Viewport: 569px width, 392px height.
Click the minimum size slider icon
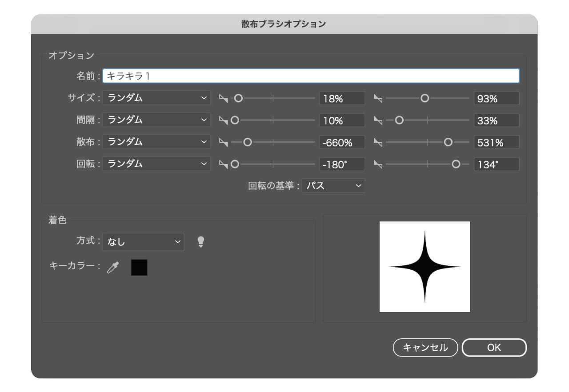[224, 98]
